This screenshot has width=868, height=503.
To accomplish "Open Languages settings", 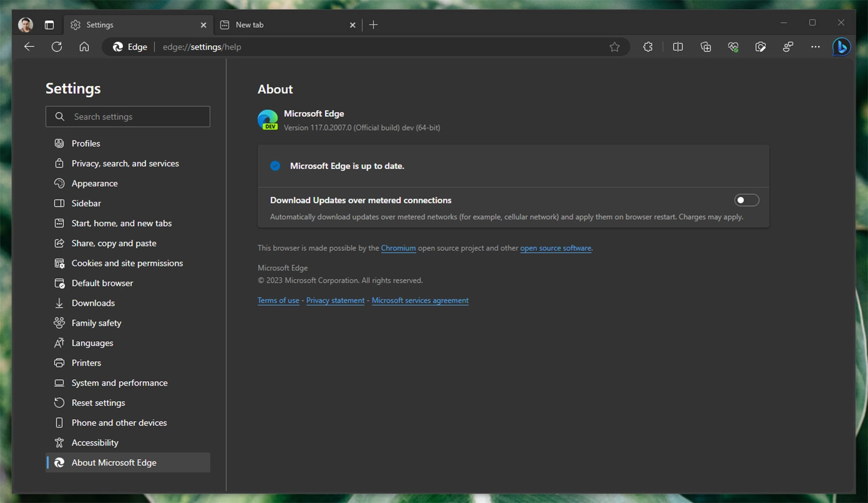I will pos(128,343).
